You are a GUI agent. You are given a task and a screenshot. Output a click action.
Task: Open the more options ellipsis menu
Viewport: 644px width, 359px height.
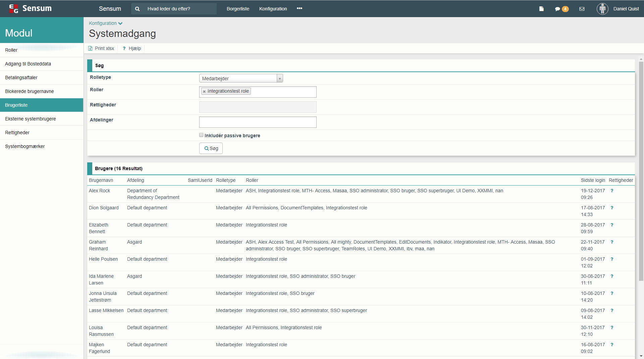[300, 8]
